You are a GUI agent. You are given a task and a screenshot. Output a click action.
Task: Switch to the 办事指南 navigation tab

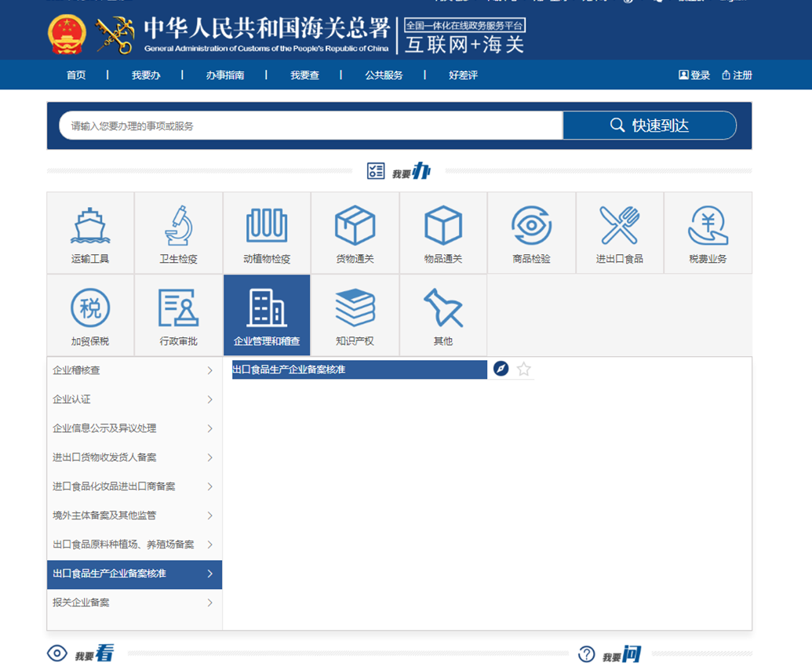tap(226, 75)
